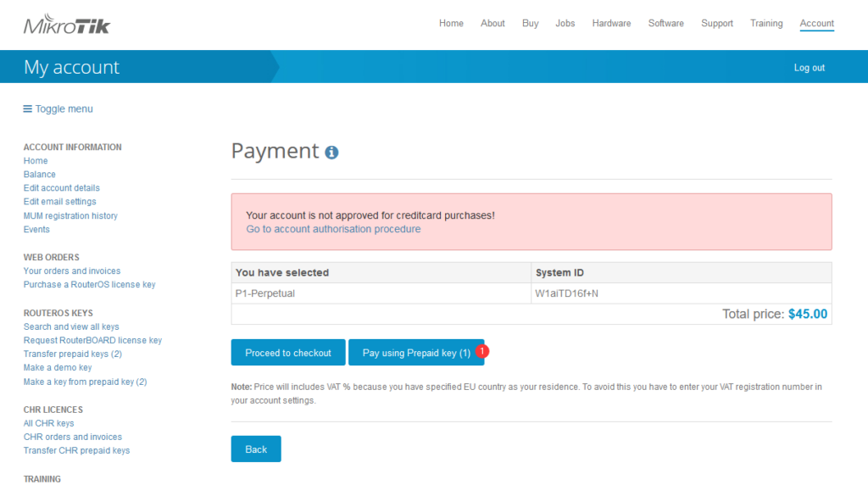Open the Training menu item
This screenshot has width=868, height=485.
tap(766, 23)
